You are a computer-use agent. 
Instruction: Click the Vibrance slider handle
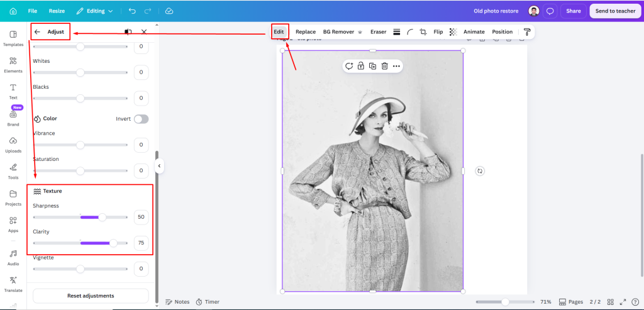[80, 145]
